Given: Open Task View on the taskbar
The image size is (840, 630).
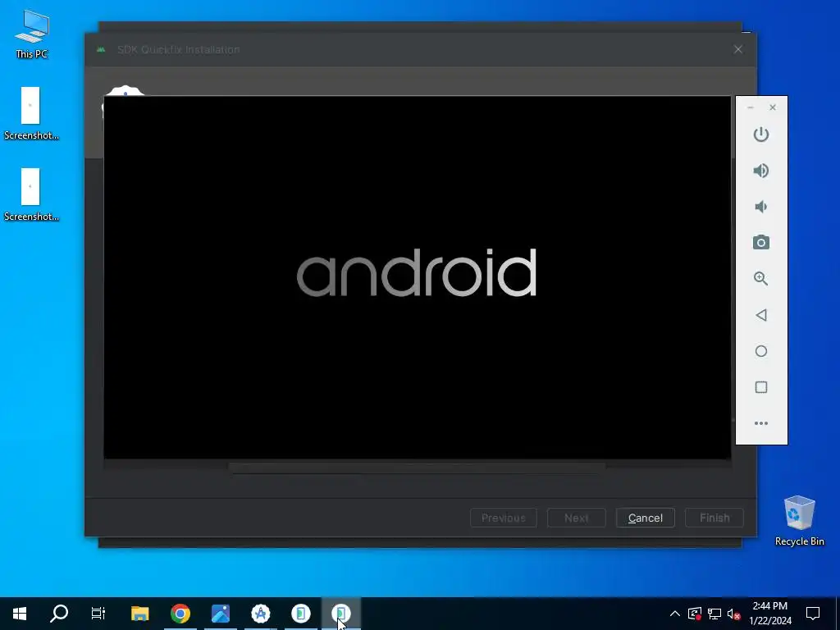Looking at the screenshot, I should (98, 614).
